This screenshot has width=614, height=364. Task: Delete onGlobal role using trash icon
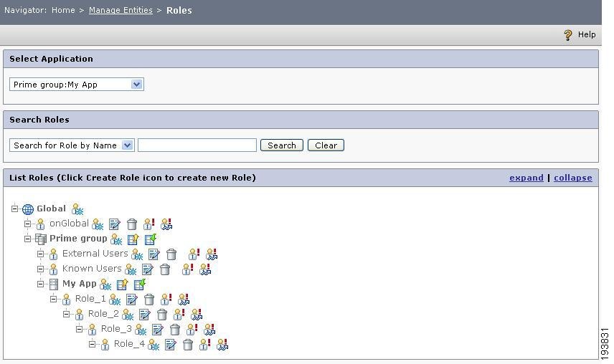[x=132, y=224]
